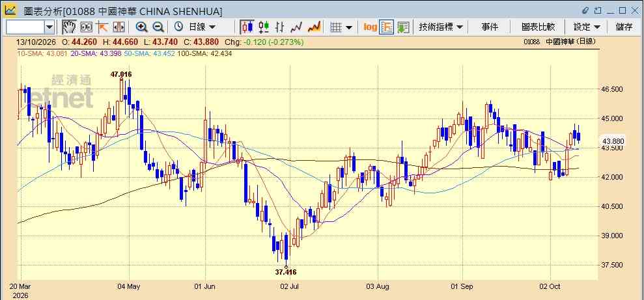Click the Chg -0.120 (-0.273%) value
The image size is (644, 300).
[263, 42]
